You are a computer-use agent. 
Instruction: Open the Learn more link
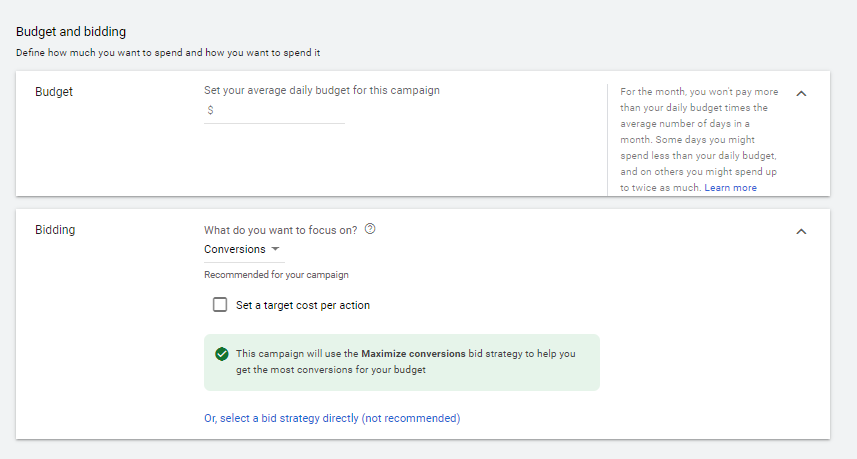point(730,188)
